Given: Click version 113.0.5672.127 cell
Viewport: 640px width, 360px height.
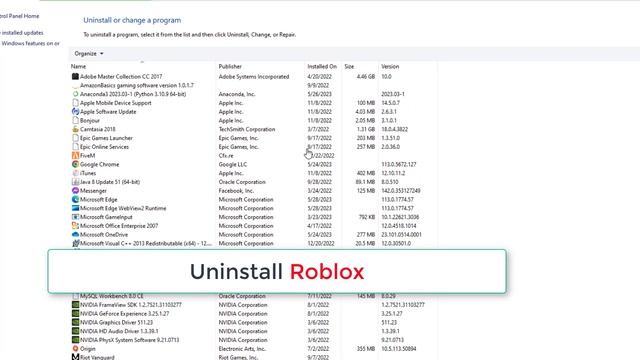Looking at the screenshot, I should click(399, 164).
